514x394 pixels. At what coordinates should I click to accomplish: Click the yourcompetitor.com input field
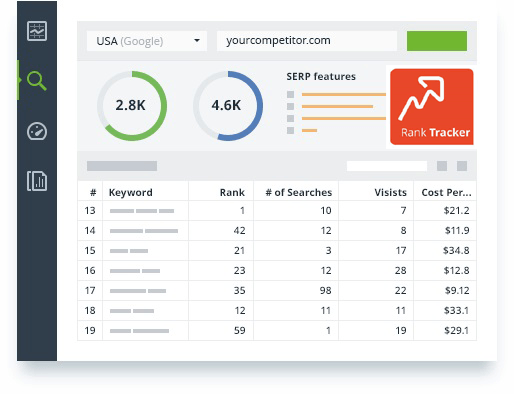307,41
